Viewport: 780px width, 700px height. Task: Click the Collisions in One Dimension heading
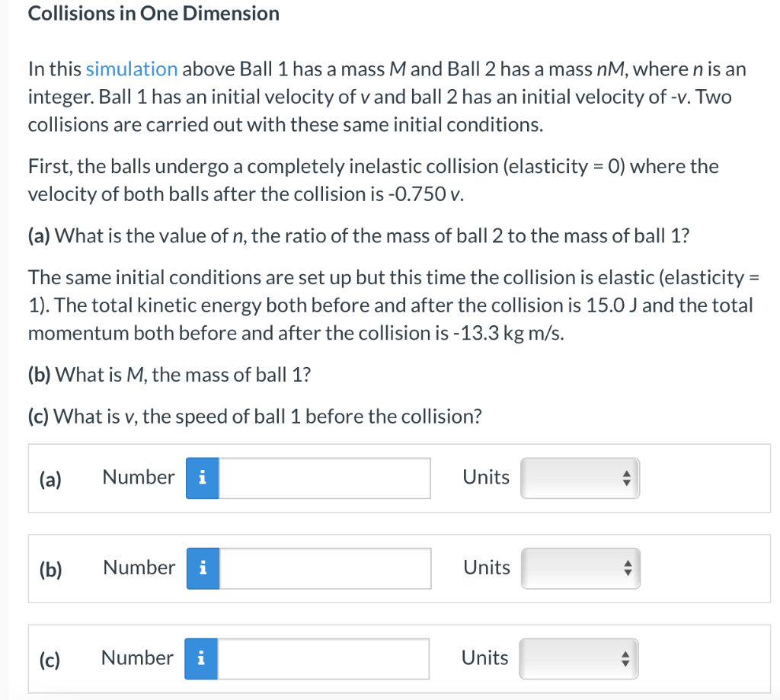(x=153, y=13)
